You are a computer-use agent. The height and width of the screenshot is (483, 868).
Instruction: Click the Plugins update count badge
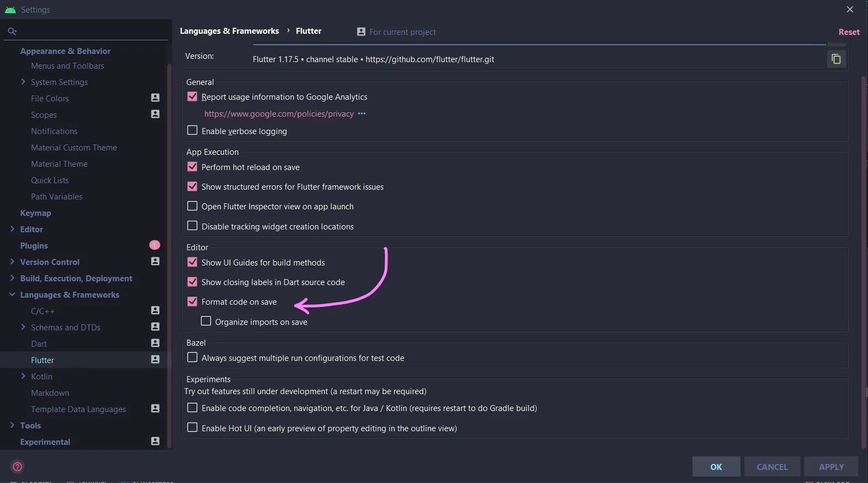pos(155,245)
